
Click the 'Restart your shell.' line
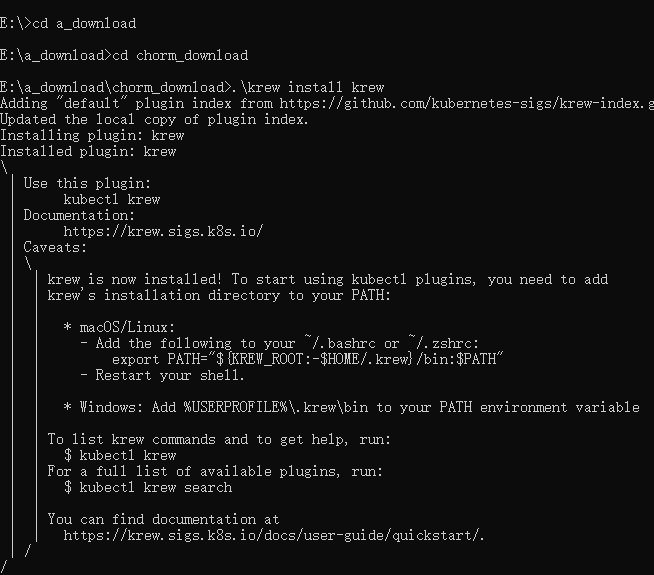[162, 375]
